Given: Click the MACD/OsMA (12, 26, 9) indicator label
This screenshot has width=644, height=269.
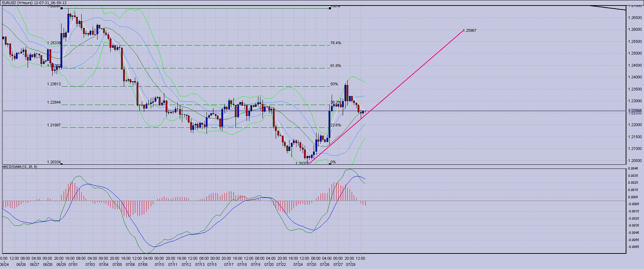Looking at the screenshot, I should pyautogui.click(x=20, y=167).
